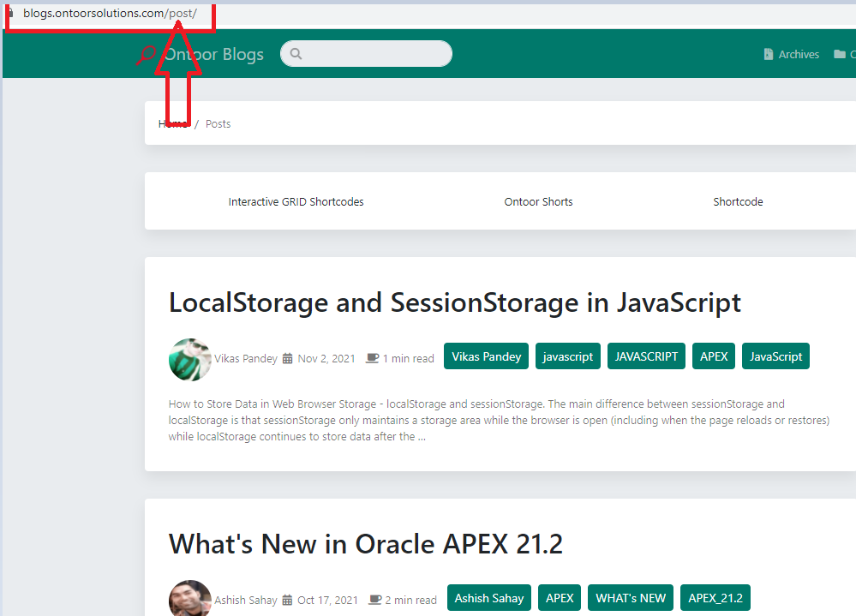The height and width of the screenshot is (616, 856).
Task: Click coffee cup icon by 2 min read
Action: (x=374, y=600)
